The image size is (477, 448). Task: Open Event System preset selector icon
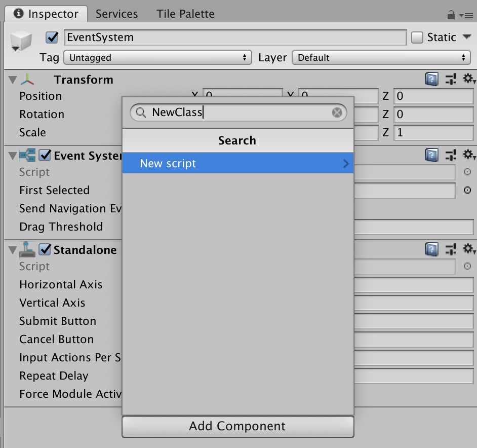[451, 155]
